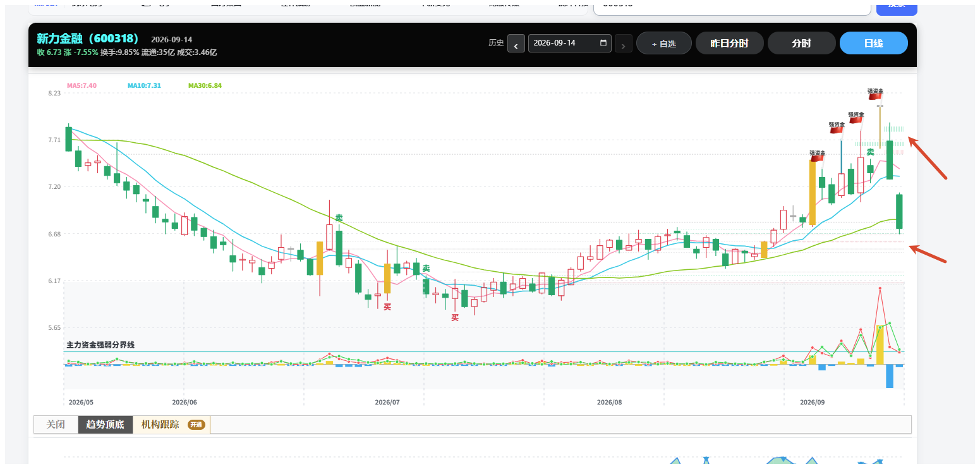
Task: Click the 历史 label in header
Action: (x=496, y=43)
